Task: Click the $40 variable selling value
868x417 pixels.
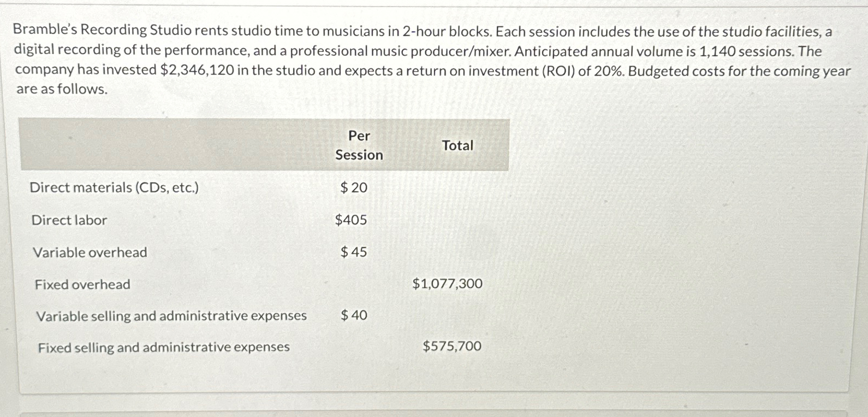Action: [x=354, y=315]
